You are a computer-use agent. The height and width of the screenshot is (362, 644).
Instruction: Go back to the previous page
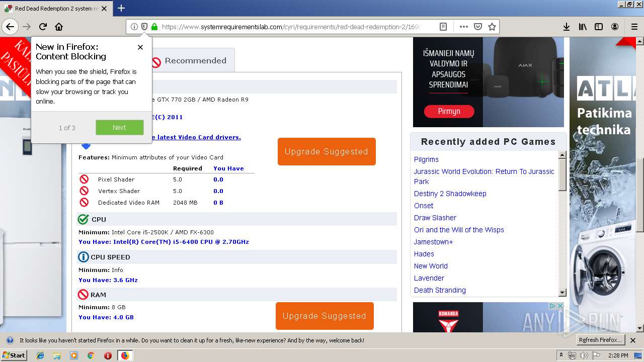pos(10,27)
